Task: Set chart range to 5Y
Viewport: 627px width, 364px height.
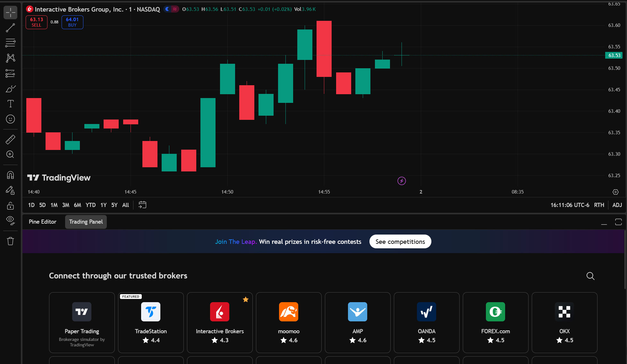Action: tap(114, 205)
